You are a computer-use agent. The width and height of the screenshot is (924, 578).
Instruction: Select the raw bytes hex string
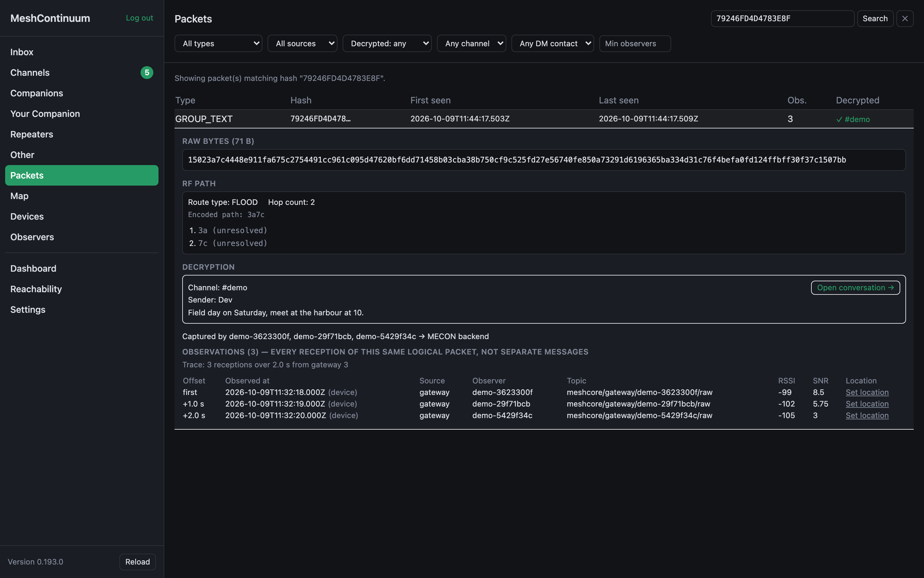click(517, 160)
